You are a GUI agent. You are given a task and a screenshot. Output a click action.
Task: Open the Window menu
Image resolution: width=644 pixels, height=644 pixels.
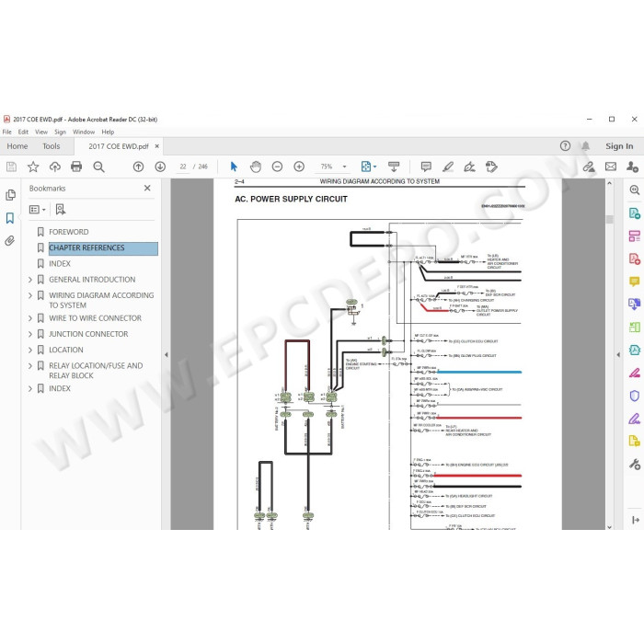coord(84,132)
